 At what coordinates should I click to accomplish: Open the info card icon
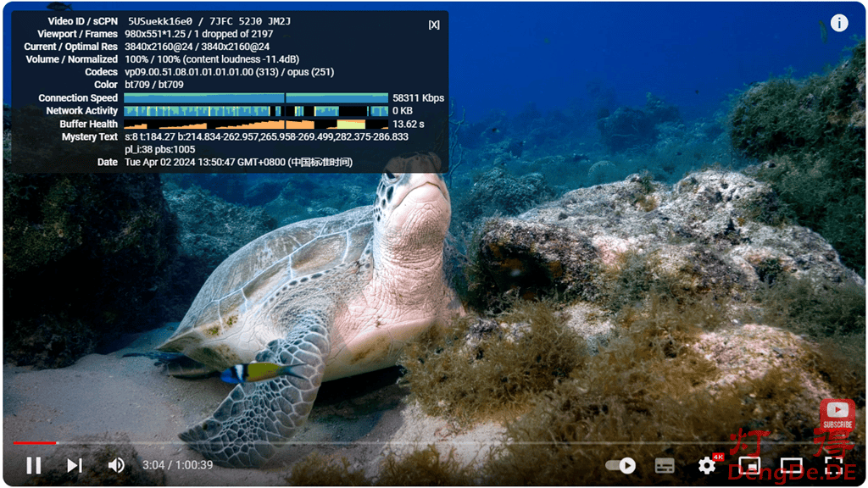coord(839,23)
